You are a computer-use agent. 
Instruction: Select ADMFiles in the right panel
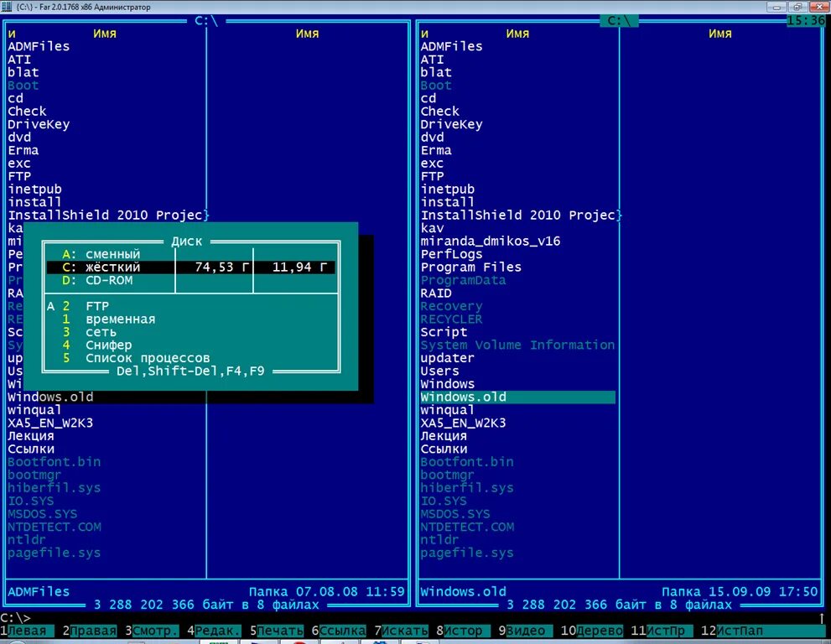click(451, 46)
